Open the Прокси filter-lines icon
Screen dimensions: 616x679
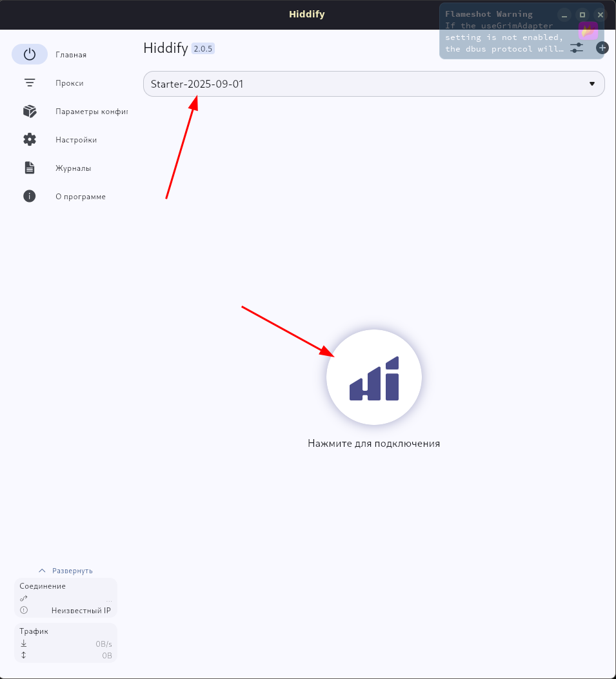tap(30, 83)
